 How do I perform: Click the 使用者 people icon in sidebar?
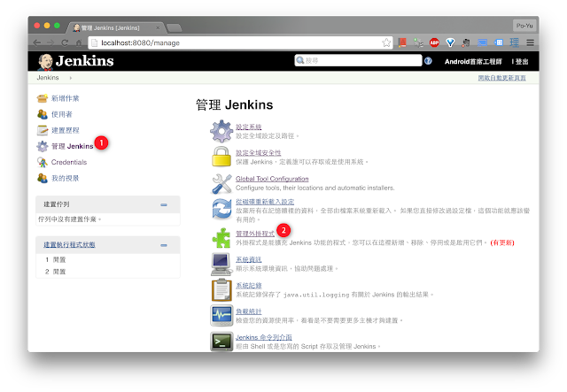pos(43,114)
